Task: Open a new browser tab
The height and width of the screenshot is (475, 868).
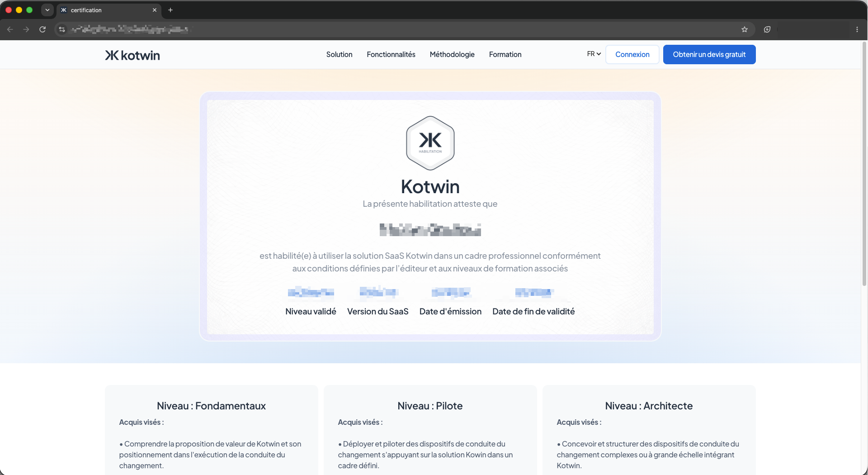Action: (x=170, y=10)
